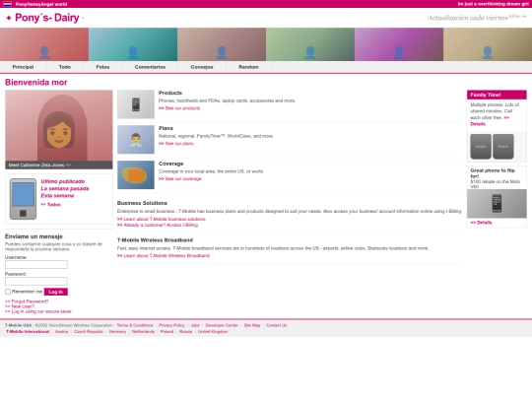Open the teal banner profile thumbnail
The image size is (532, 399).
click(133, 44)
